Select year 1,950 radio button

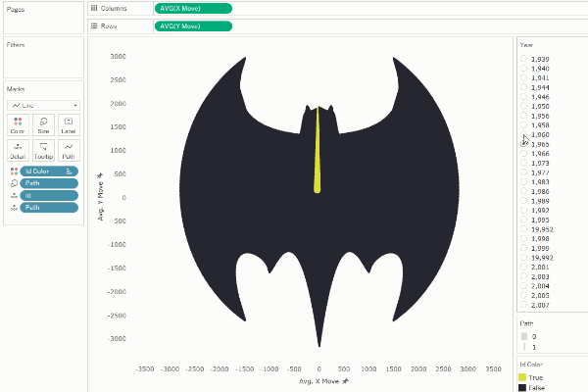pos(524,106)
